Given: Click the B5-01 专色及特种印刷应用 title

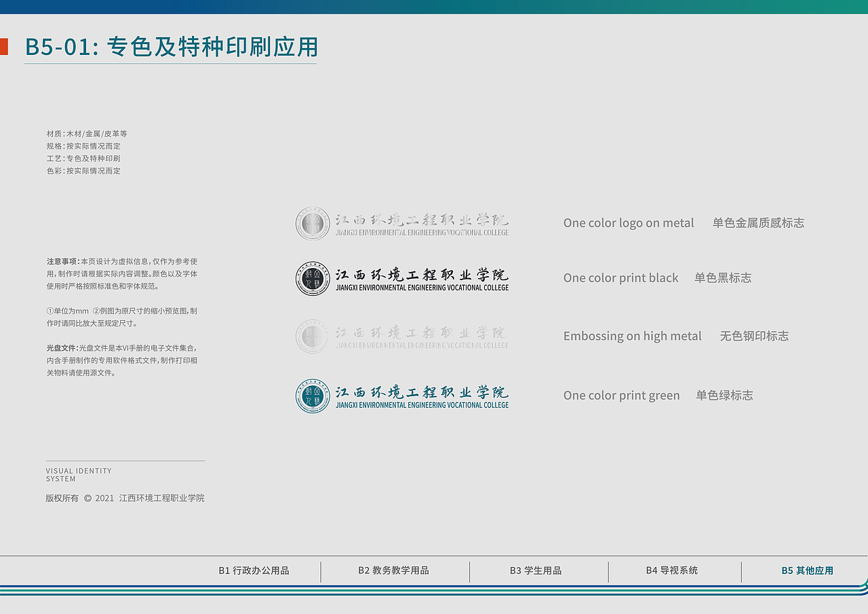Looking at the screenshot, I should coord(171,47).
